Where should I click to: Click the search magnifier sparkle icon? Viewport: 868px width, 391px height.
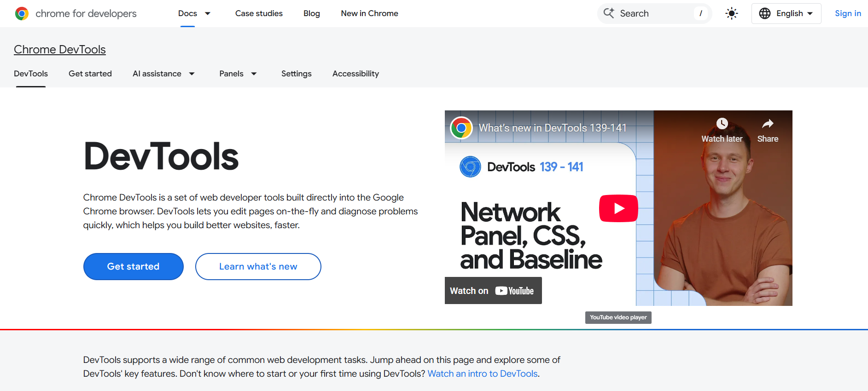(609, 13)
